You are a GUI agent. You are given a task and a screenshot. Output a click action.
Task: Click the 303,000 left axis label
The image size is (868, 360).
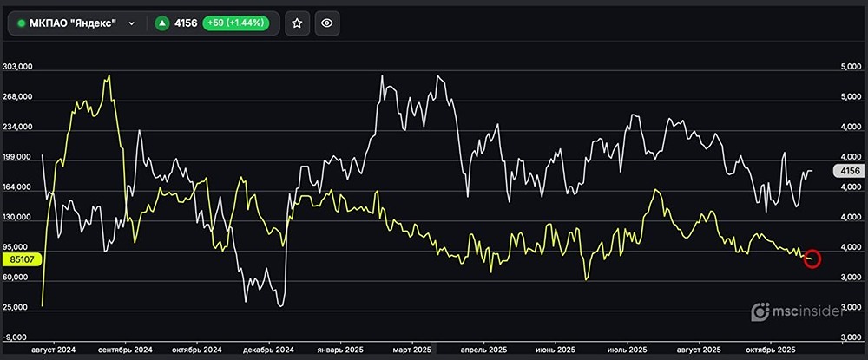coord(18,67)
